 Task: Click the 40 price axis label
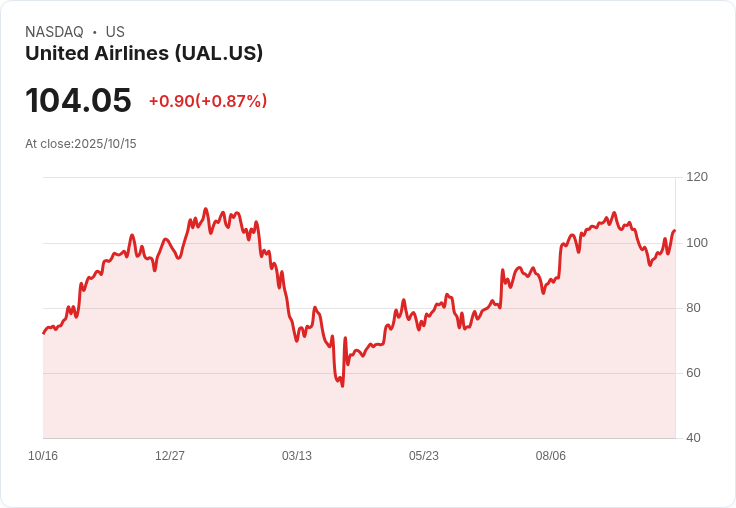coord(693,438)
